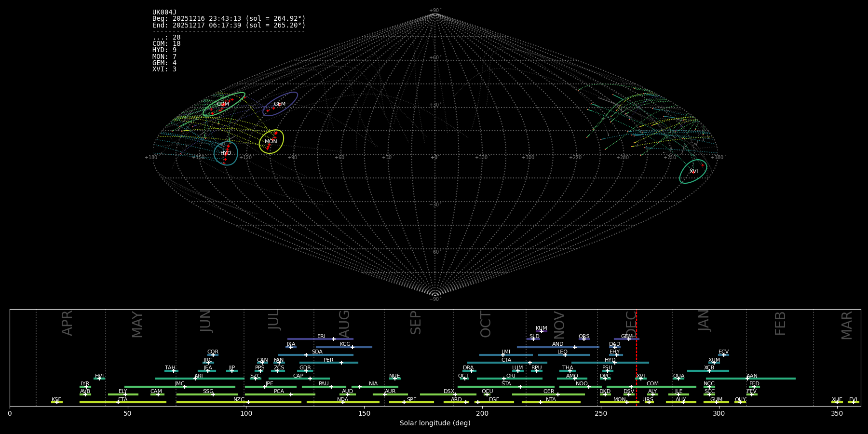The width and height of the screenshot is (868, 434).
Task: Select the '...: 28' sporadic count line
Action: click(166, 38)
